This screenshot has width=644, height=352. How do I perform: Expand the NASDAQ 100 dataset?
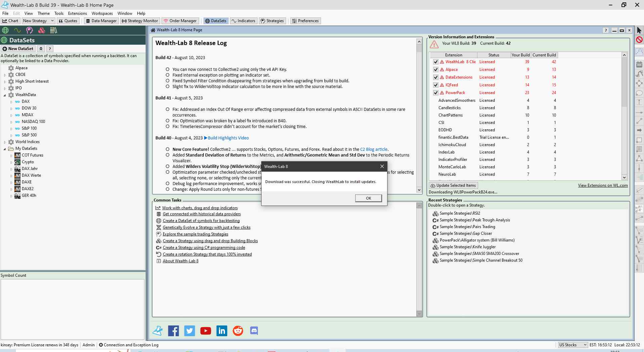(x=11, y=122)
